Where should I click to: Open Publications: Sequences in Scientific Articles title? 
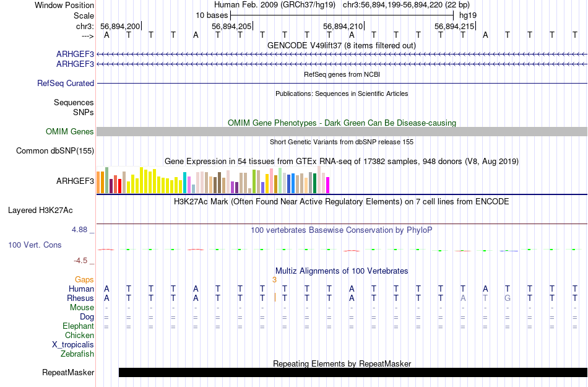[342, 93]
